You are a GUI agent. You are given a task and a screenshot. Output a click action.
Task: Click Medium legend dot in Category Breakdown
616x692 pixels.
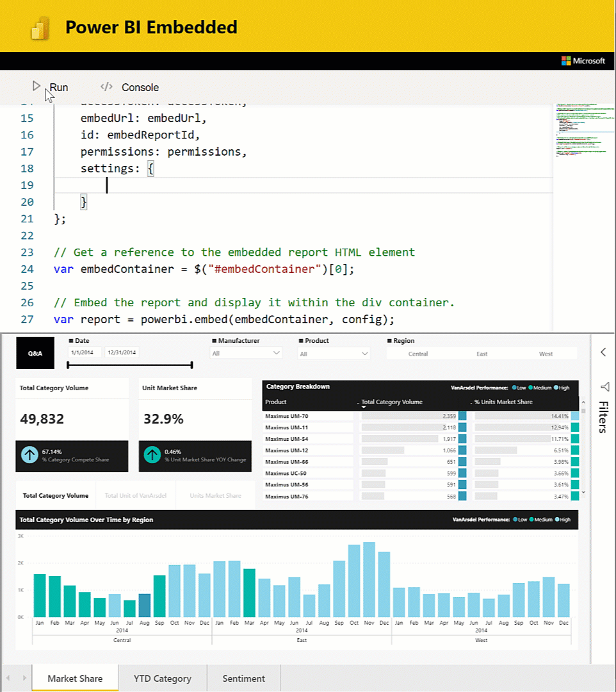point(530,388)
